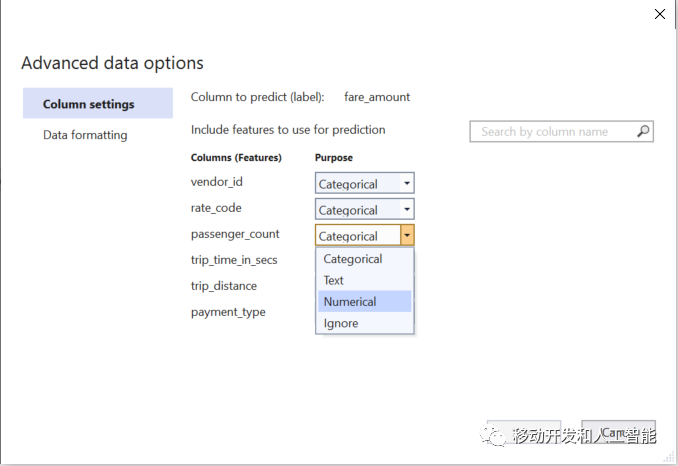The height and width of the screenshot is (466, 678).
Task: Click the button left of Cancel
Action: pyautogui.click(x=524, y=433)
